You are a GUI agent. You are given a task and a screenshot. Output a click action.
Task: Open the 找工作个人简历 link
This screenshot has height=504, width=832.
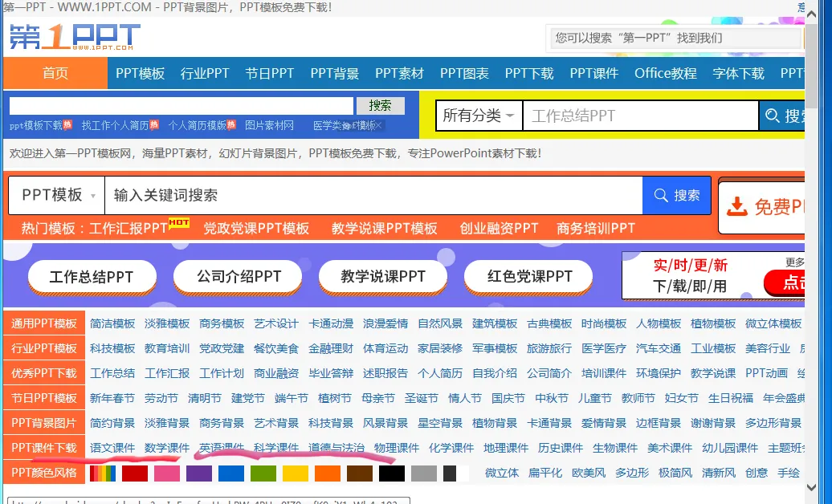(x=115, y=125)
